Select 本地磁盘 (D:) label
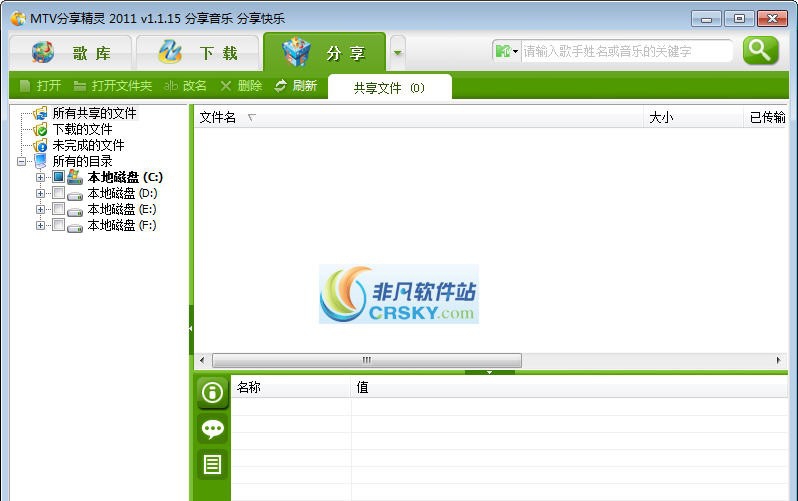 (x=122, y=193)
